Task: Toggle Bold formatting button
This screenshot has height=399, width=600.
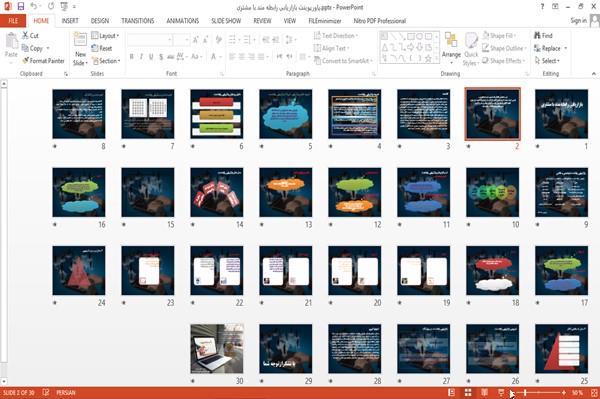Action: pos(131,57)
